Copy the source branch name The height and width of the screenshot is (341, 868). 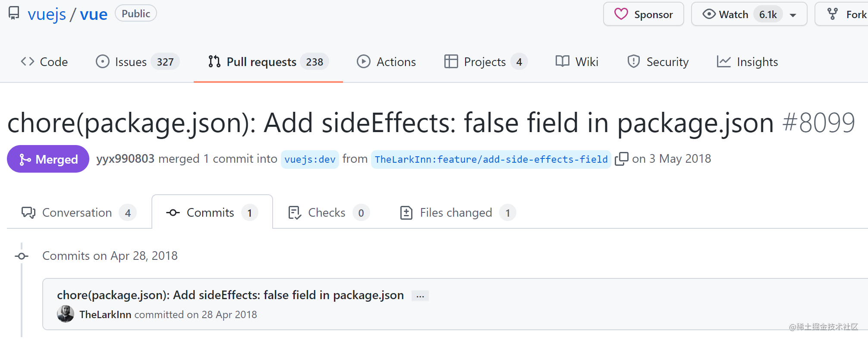(x=622, y=159)
